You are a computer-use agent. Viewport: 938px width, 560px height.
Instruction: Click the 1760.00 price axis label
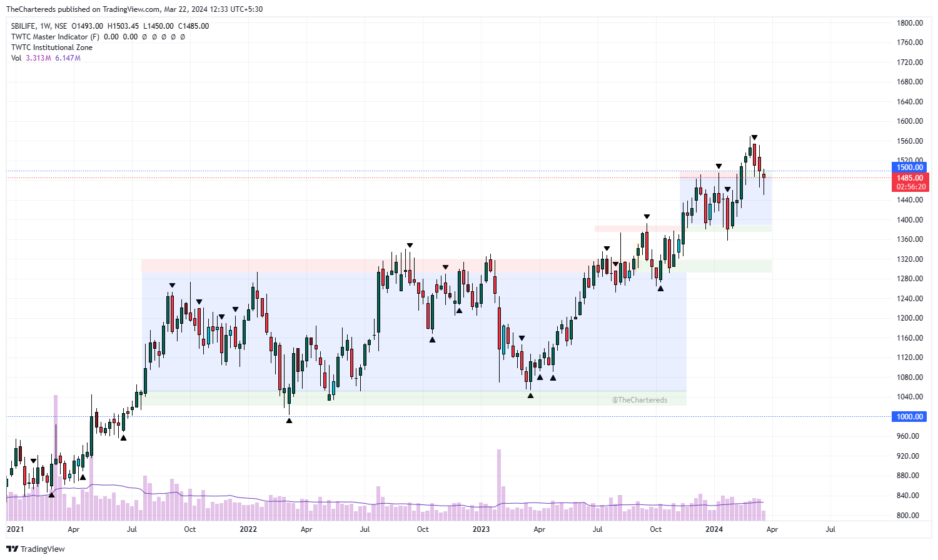pos(910,42)
